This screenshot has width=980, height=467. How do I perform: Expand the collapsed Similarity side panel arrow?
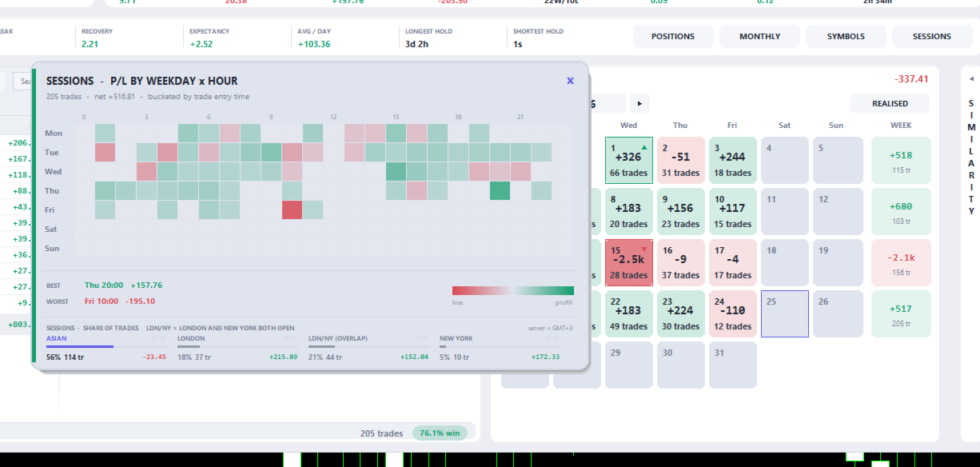[971, 78]
